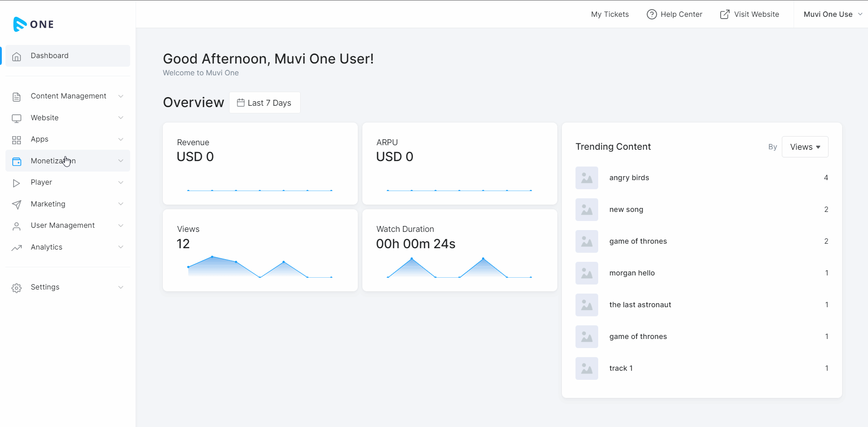This screenshot has width=868, height=427.
Task: Click the Settings gear icon
Action: click(x=17, y=288)
